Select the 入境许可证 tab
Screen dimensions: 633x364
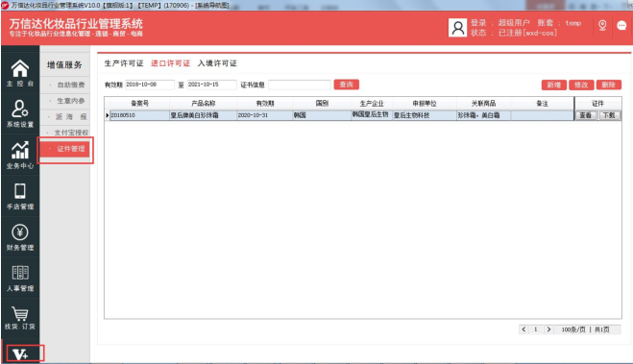click(x=217, y=63)
